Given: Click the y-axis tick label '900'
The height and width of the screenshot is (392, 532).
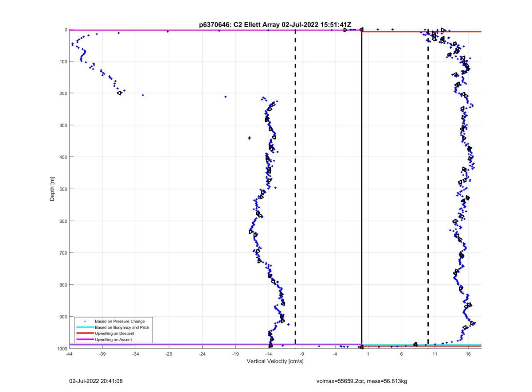Looking at the screenshot, I should (63, 317).
